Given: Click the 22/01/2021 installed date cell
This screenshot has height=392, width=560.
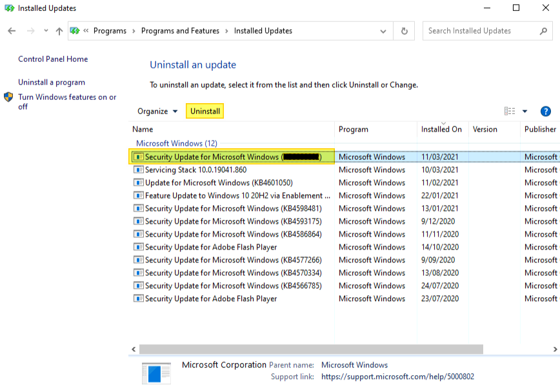Looking at the screenshot, I should coord(439,195).
